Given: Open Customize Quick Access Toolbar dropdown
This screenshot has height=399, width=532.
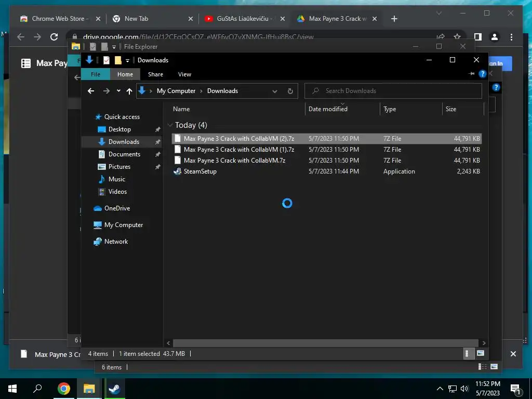Looking at the screenshot, I should coord(128,60).
